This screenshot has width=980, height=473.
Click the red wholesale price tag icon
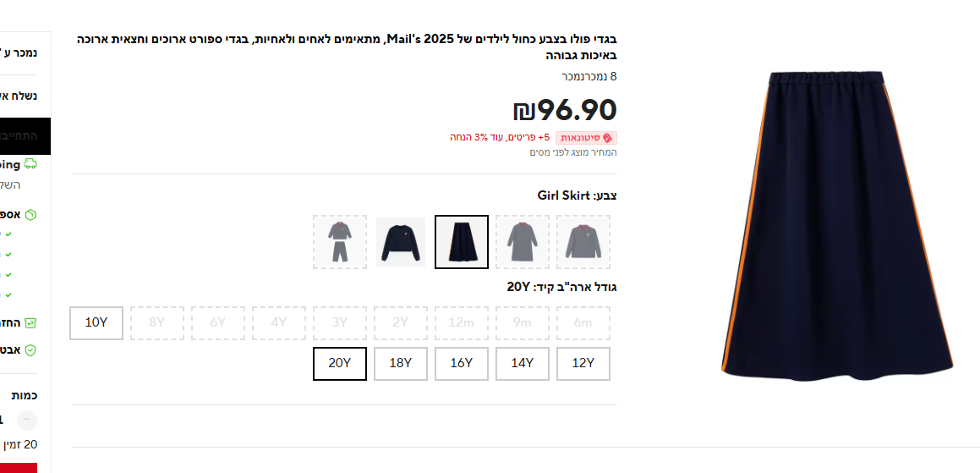[609, 138]
